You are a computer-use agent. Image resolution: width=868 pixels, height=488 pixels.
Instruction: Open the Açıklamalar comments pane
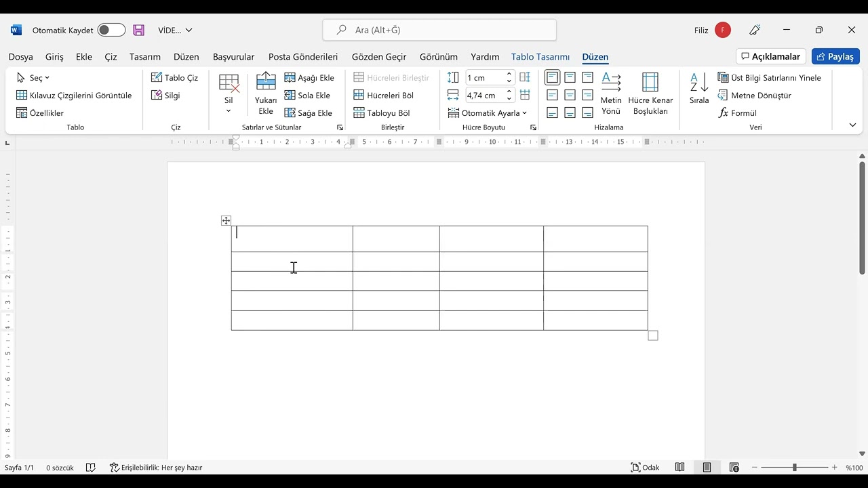click(x=771, y=56)
